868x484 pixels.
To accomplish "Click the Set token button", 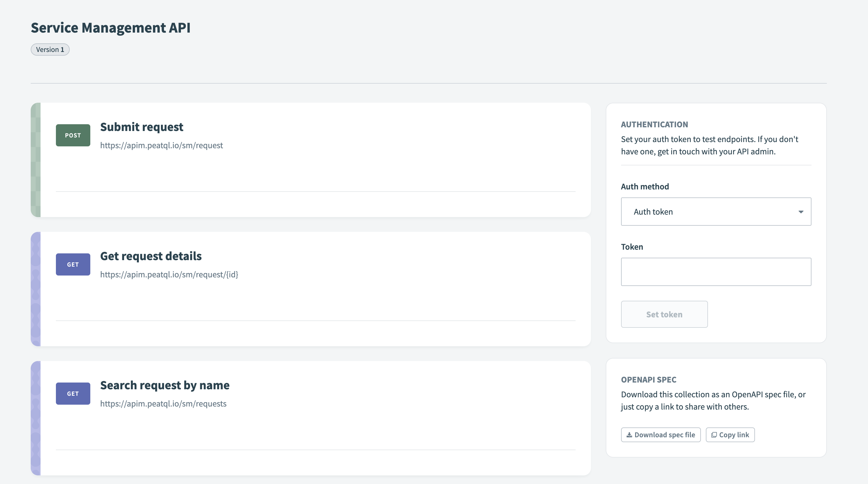I will tap(664, 314).
